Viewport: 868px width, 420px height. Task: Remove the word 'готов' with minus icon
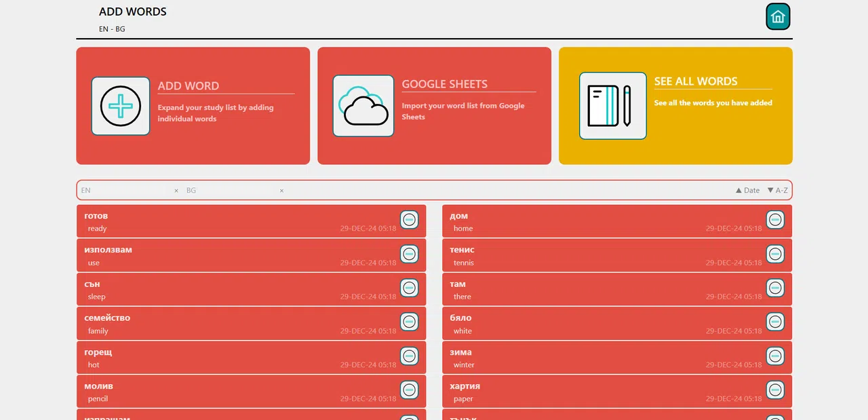(x=409, y=219)
